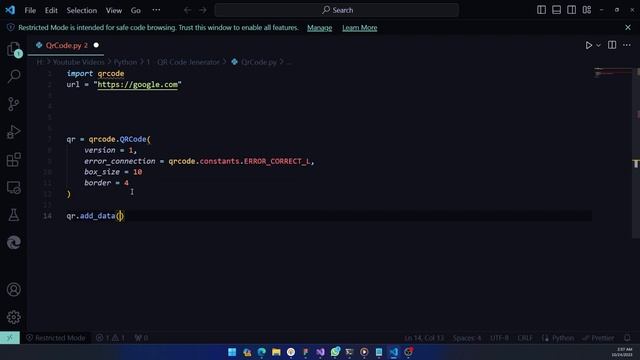Click QR Code Jenerator breadcrumb segment
Image resolution: width=640 pixels, height=360 pixels.
click(188, 62)
